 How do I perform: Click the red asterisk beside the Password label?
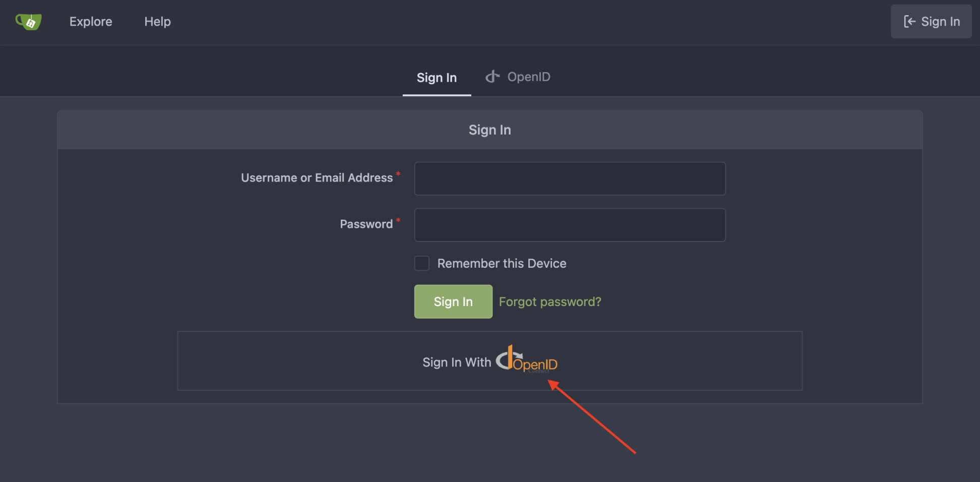point(398,220)
